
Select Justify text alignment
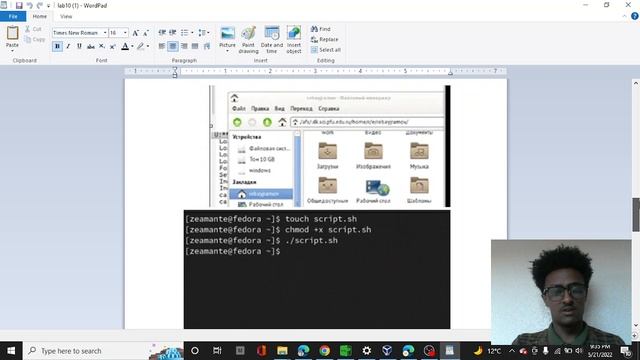[195, 46]
